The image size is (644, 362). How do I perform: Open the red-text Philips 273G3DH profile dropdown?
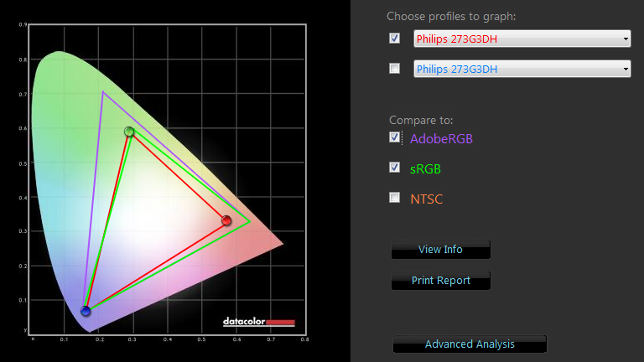tap(522, 39)
